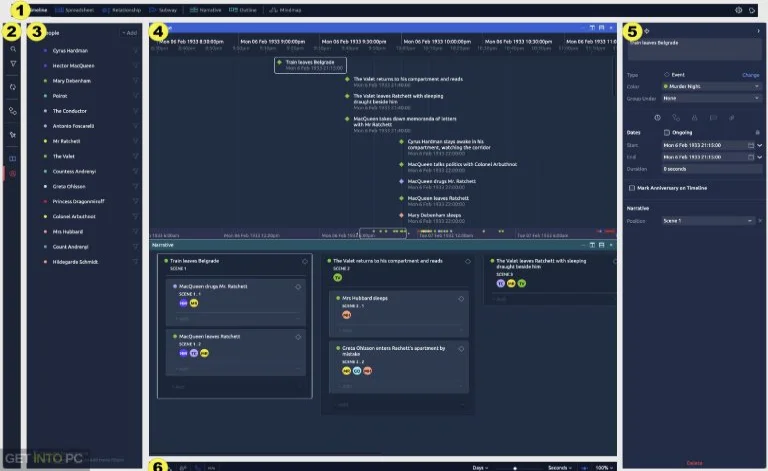Toggle filter for Hector MacQueen
Image resolution: width=768 pixels, height=471 pixels.
[135, 66]
